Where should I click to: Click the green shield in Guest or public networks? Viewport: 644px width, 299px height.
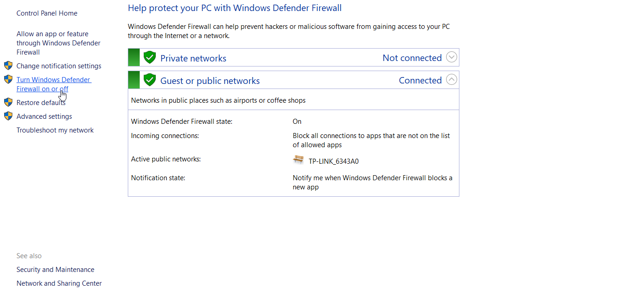coord(150,80)
